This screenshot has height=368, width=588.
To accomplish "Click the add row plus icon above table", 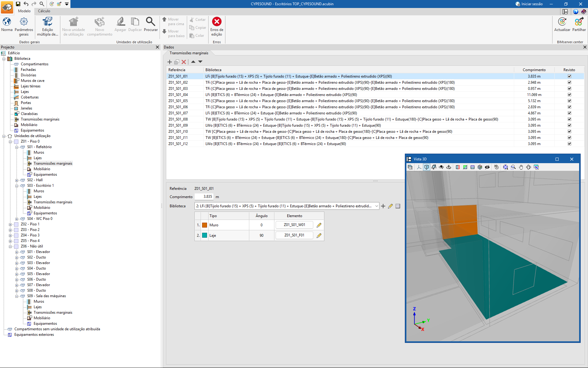I will coord(170,62).
